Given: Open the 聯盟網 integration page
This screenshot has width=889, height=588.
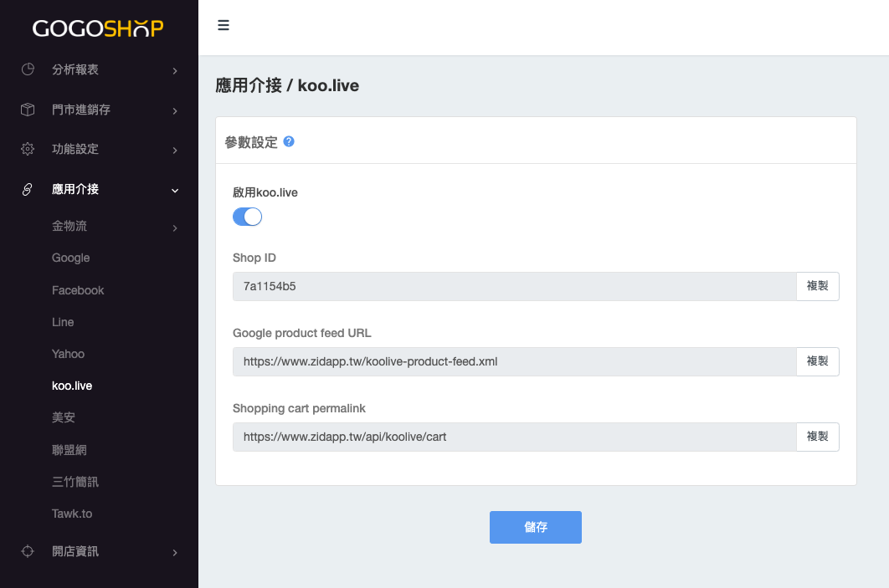Looking at the screenshot, I should [69, 450].
